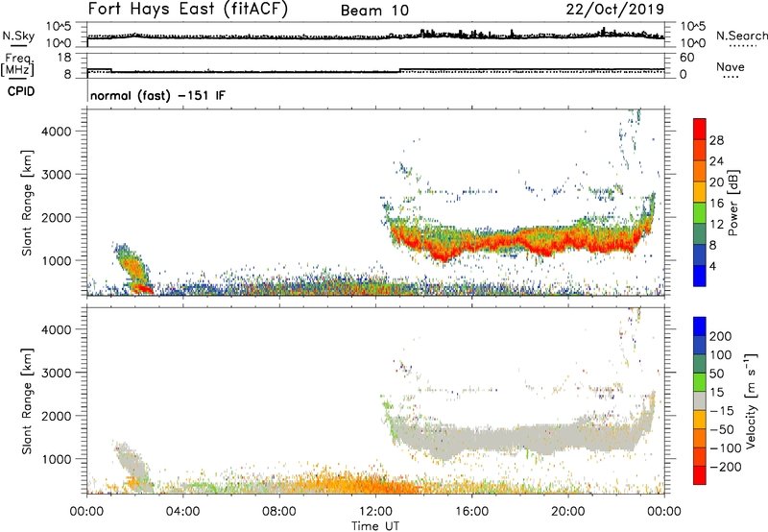Click the '20:00' time tick label
Screen dimensions: 768x532
tap(567, 512)
